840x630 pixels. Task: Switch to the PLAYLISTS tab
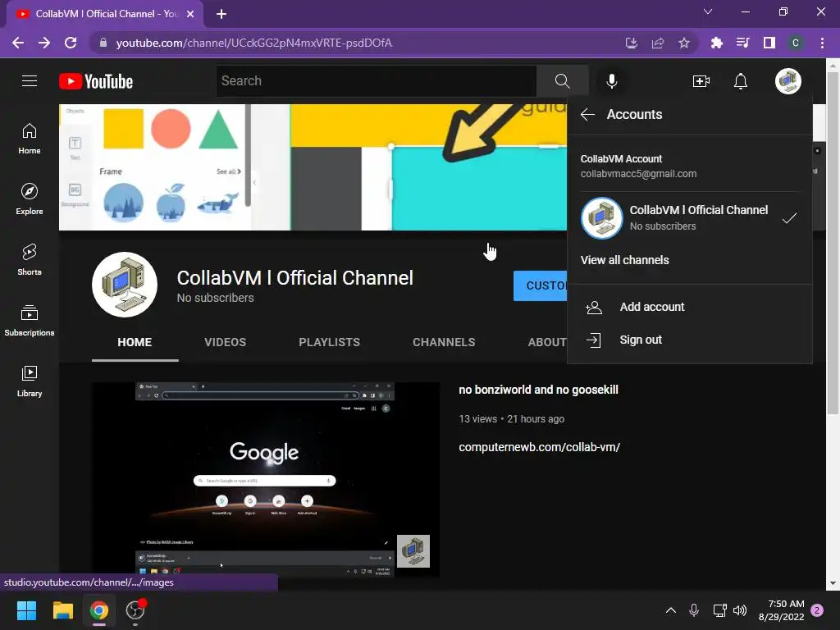coord(330,342)
